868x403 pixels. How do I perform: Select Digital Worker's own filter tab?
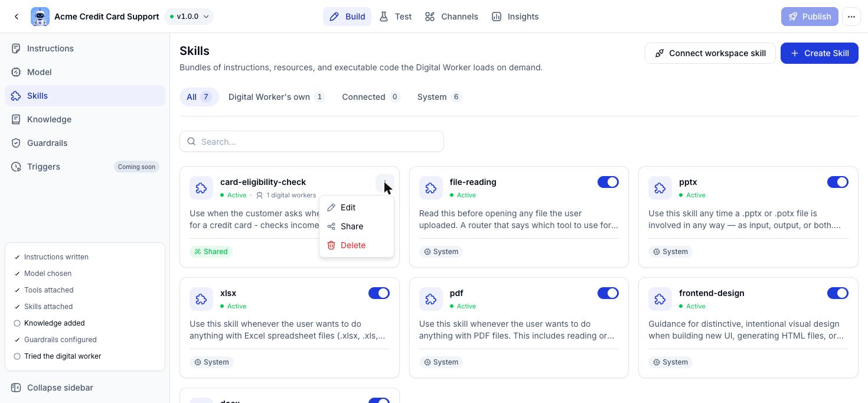(x=276, y=97)
